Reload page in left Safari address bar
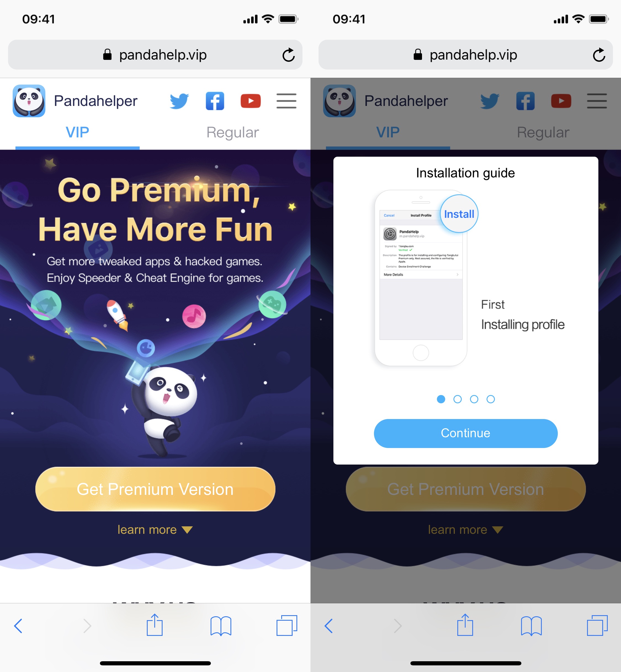This screenshot has width=621, height=672. 288,55
